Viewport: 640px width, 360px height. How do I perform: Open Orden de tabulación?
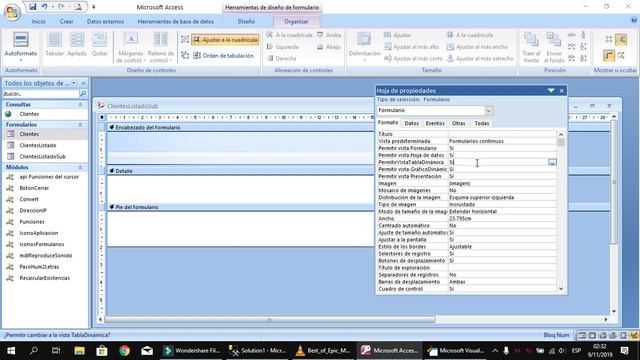tap(223, 56)
